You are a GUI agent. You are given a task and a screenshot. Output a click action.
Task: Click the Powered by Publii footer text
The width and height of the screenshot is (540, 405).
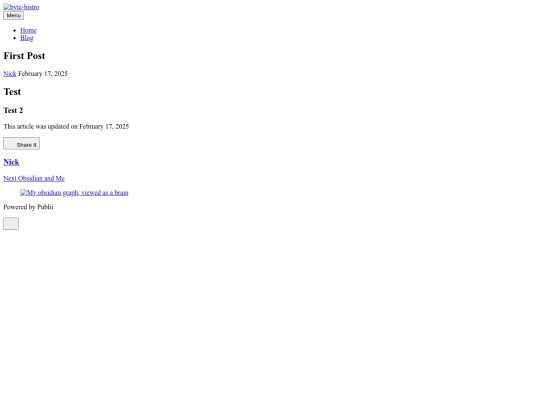click(x=28, y=207)
